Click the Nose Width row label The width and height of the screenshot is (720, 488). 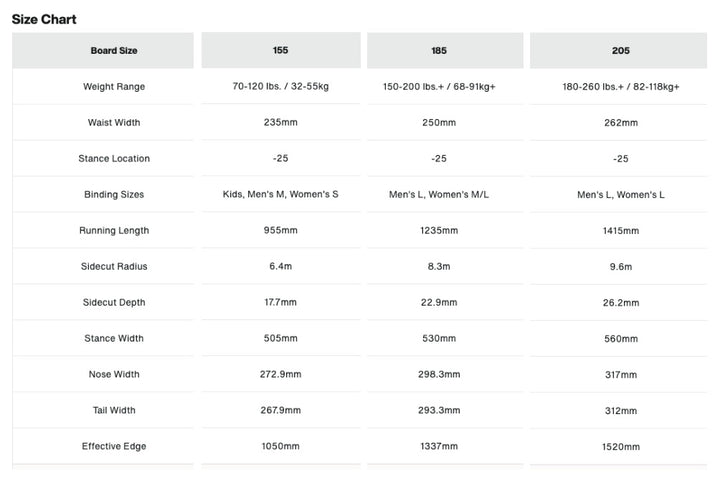pyautogui.click(x=114, y=374)
